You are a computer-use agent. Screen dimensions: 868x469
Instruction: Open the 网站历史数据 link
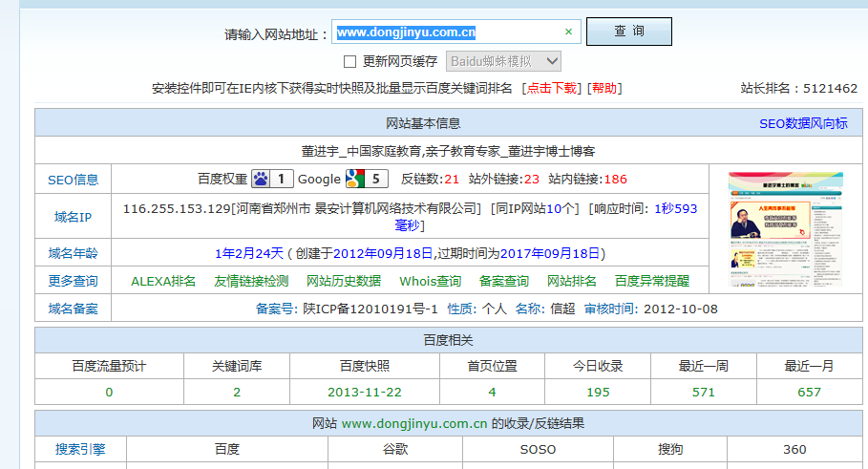click(x=344, y=281)
